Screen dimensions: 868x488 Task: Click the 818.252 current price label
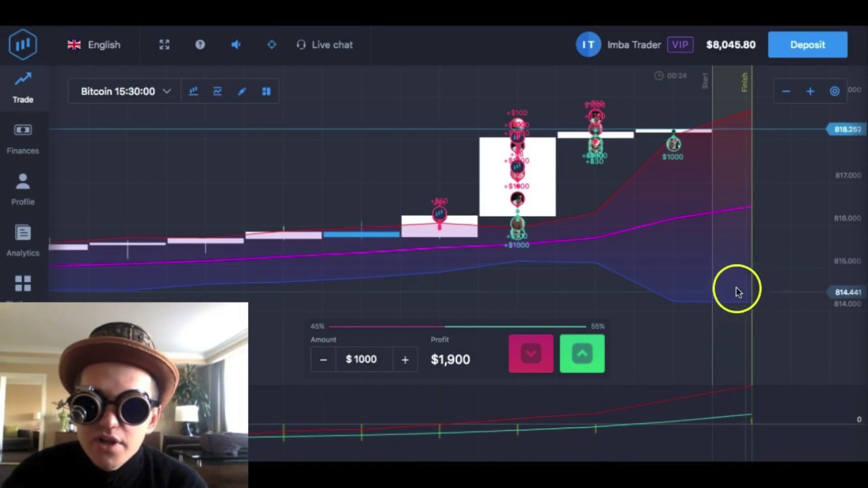[x=847, y=129]
